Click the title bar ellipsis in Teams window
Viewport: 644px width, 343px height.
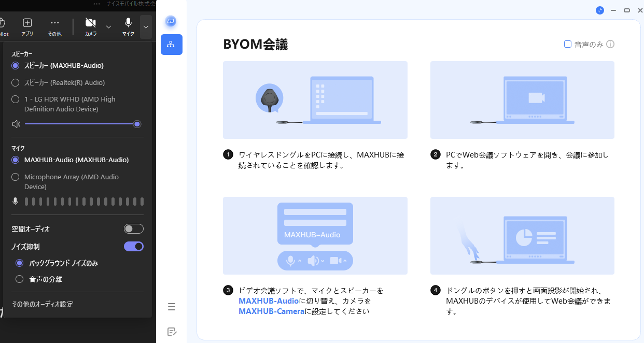(x=96, y=4)
